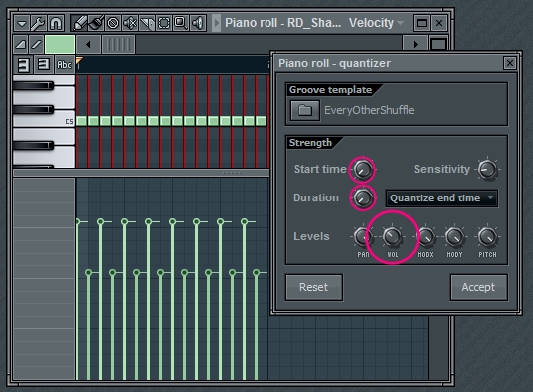Switch keyboard to second key view icon
This screenshot has width=533, height=392.
pyautogui.click(x=44, y=64)
